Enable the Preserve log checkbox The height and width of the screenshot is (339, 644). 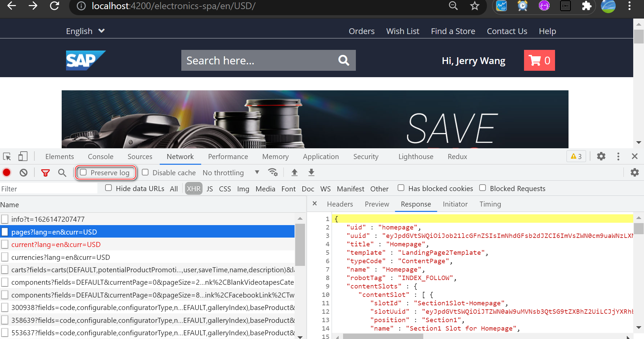point(83,172)
